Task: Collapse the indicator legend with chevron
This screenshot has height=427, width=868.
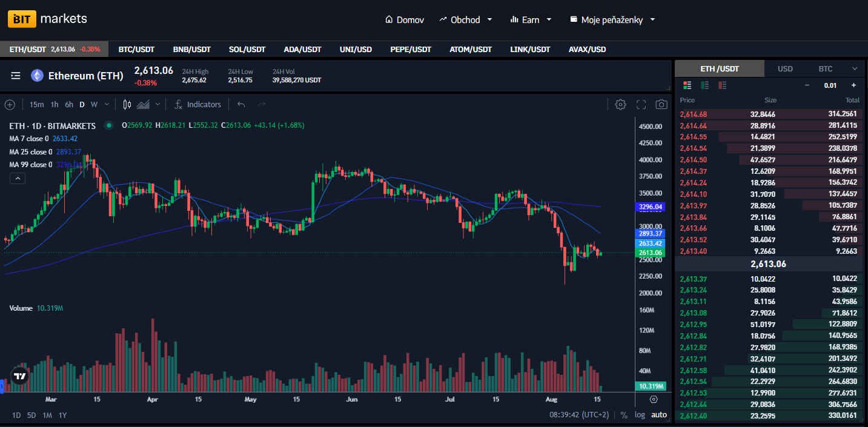Action: (x=18, y=178)
